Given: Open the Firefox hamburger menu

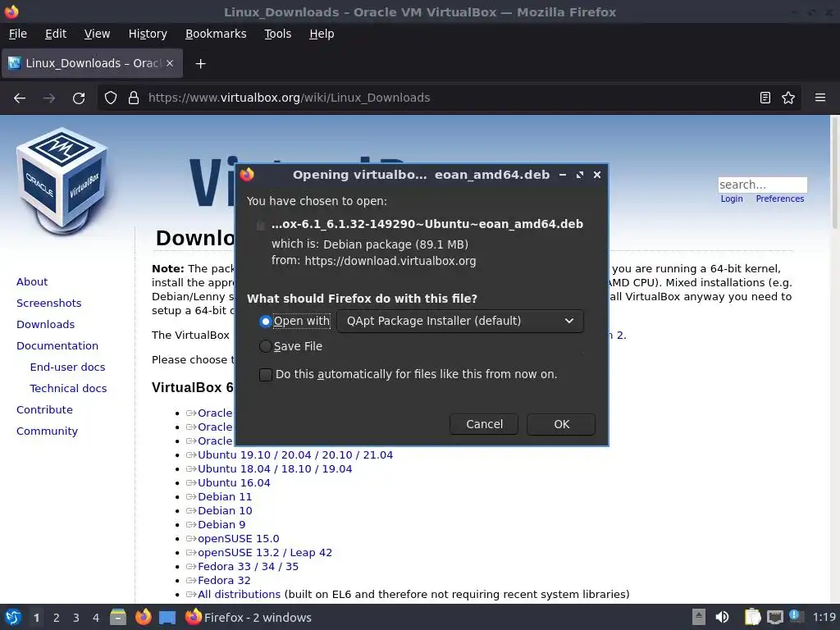Looking at the screenshot, I should 820,98.
